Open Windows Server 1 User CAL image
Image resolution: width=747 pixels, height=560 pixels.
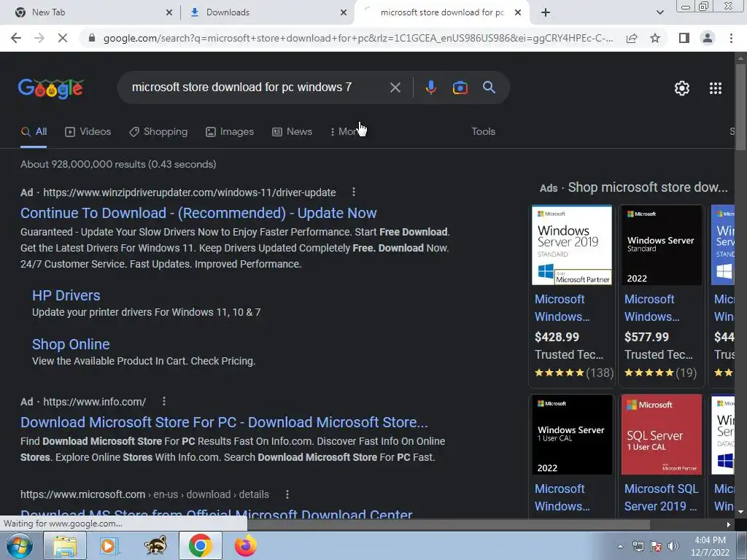pos(572,435)
